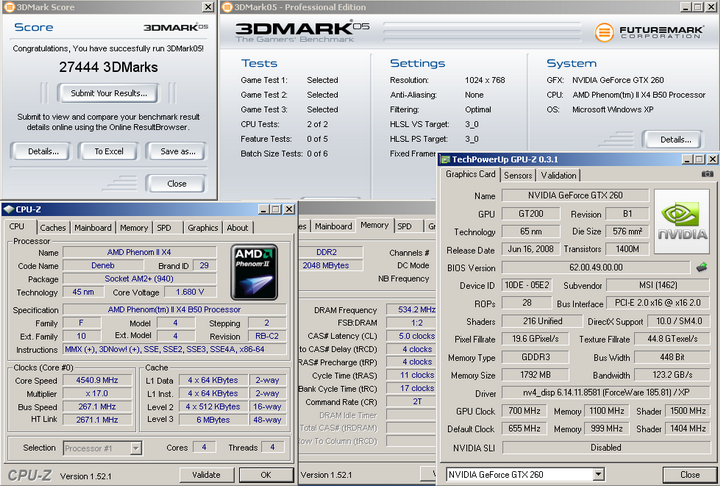Click the Driver field in GPU-Z
Screen dimensions: 720x486
[605, 393]
